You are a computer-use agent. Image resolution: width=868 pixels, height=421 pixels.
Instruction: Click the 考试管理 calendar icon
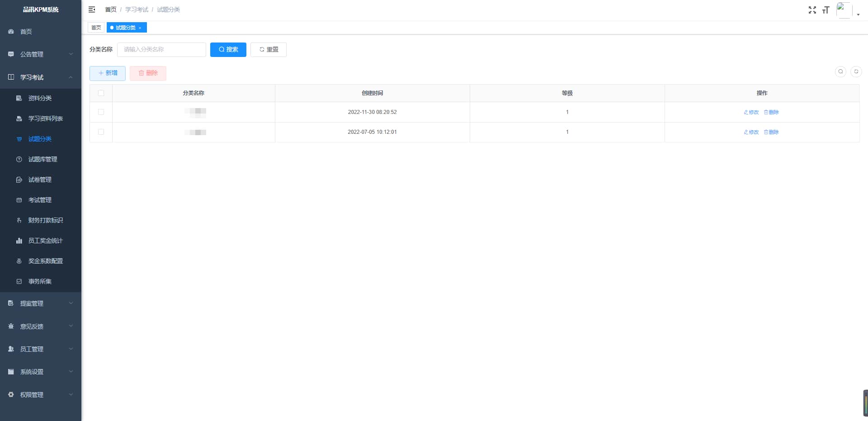point(19,200)
